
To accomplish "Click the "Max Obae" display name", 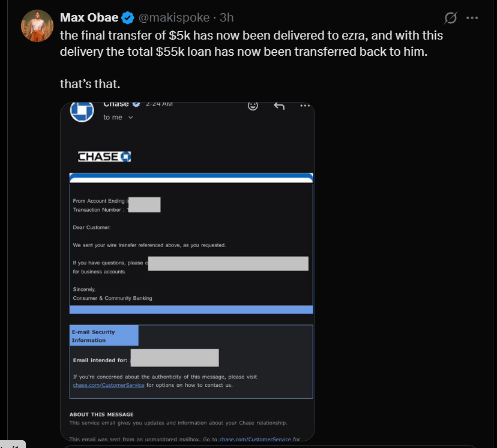I will 89,17.
